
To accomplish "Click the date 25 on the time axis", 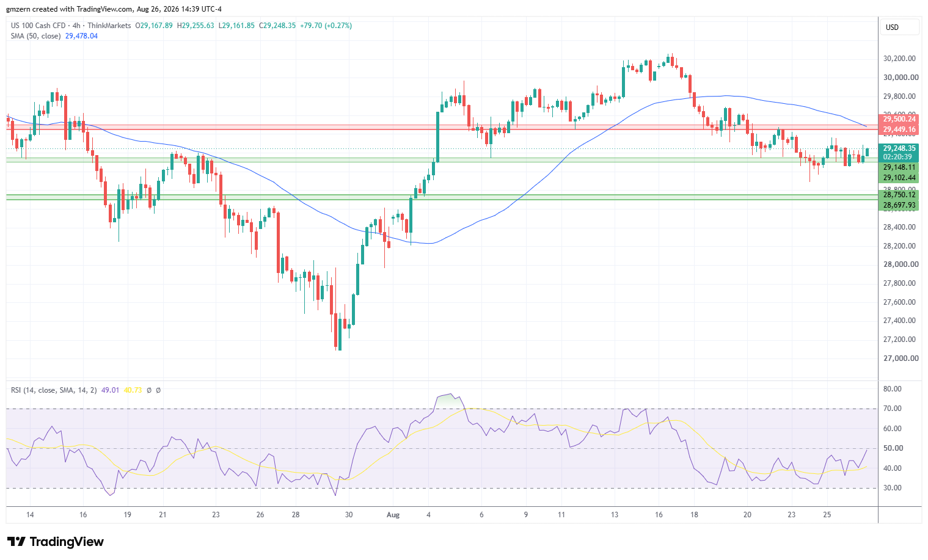I will [x=827, y=515].
